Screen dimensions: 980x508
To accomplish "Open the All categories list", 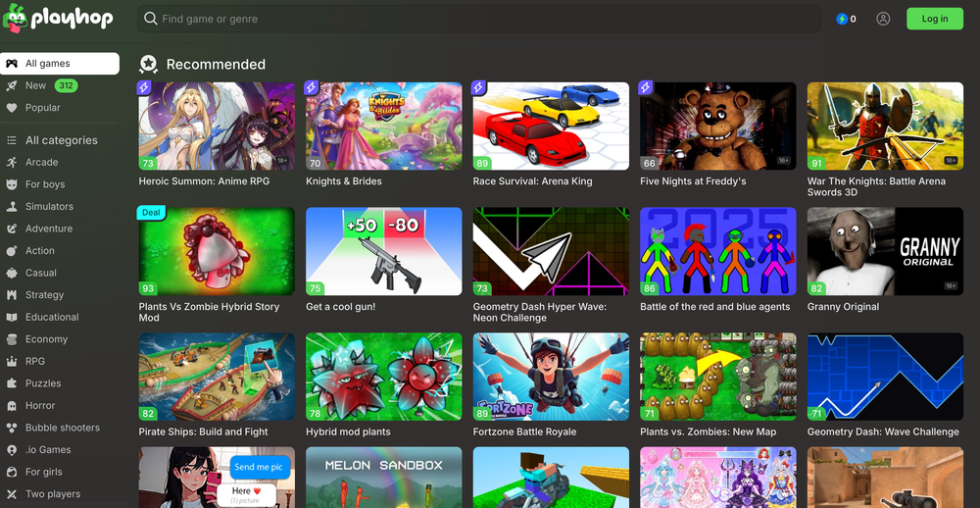I will point(60,140).
